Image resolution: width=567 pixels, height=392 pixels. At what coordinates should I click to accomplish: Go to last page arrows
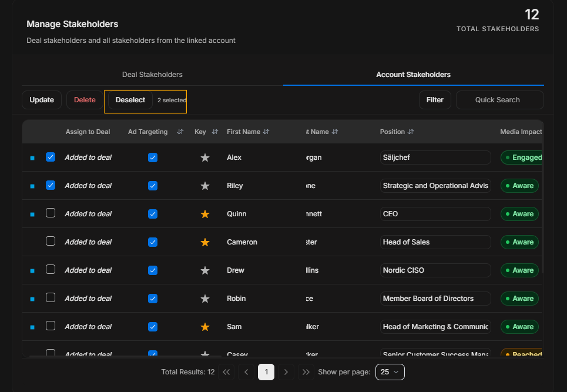[306, 372]
